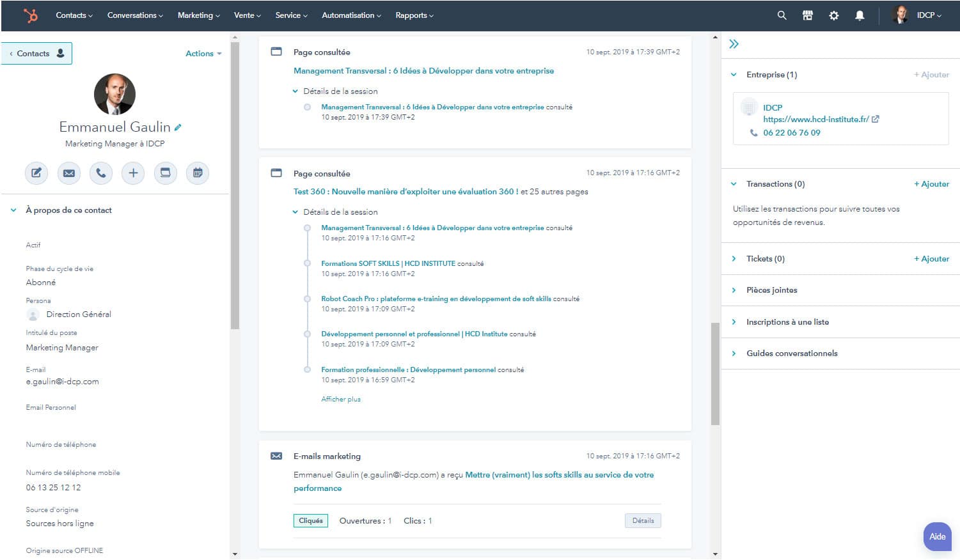This screenshot has height=560, width=960.
Task: Open Test 360 evaluation page link
Action: (x=405, y=192)
